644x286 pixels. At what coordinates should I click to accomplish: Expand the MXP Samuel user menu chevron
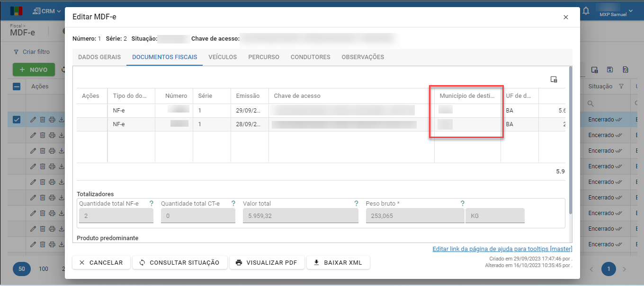630,10
